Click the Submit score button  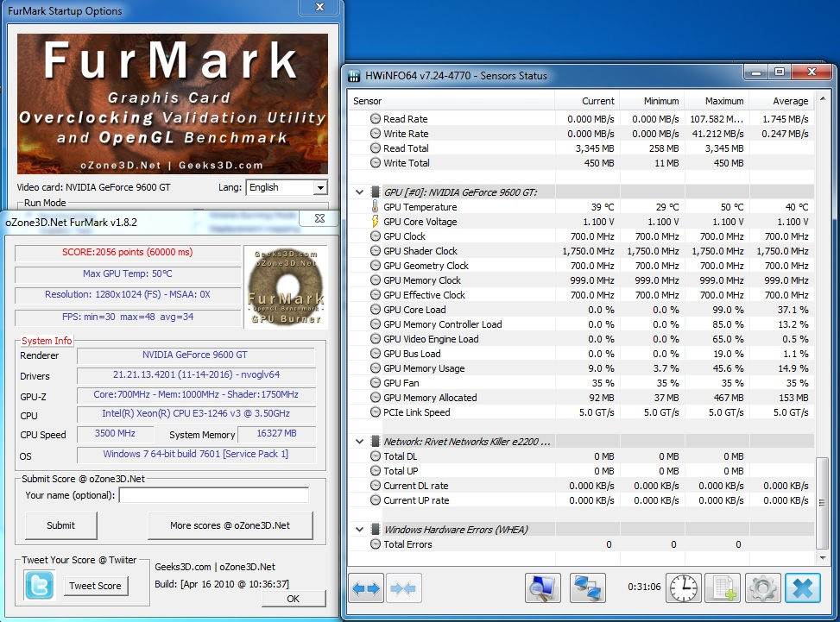pyautogui.click(x=61, y=525)
